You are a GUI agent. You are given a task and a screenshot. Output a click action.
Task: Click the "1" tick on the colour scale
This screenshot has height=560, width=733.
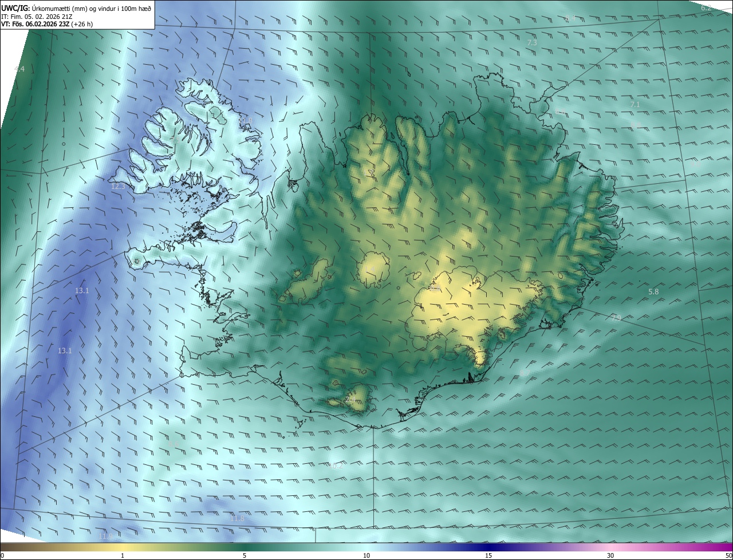pos(123,556)
